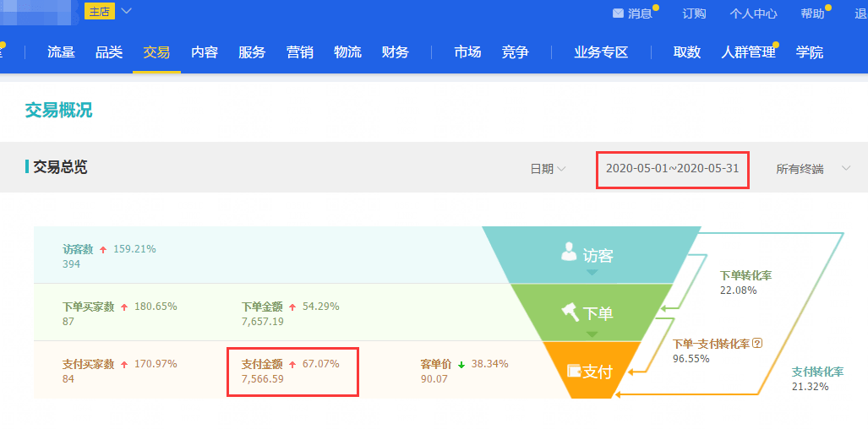Switch to the 流量 tab
The height and width of the screenshot is (429, 868).
pos(61,52)
